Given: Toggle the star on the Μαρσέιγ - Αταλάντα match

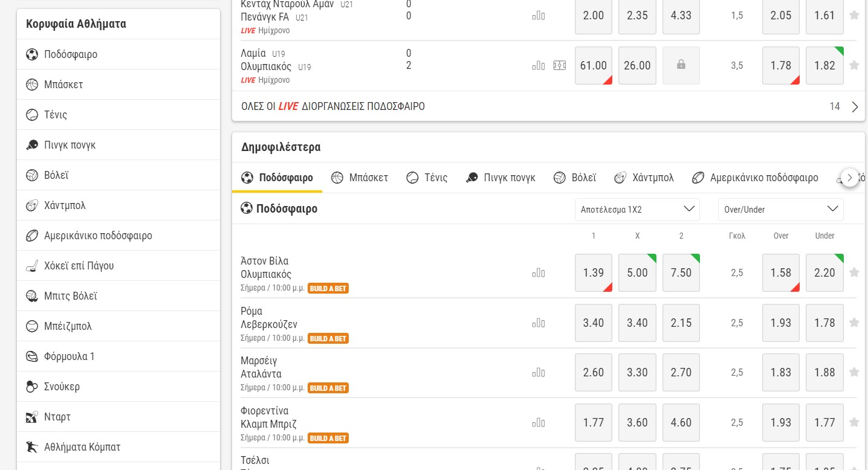Looking at the screenshot, I should [x=855, y=372].
